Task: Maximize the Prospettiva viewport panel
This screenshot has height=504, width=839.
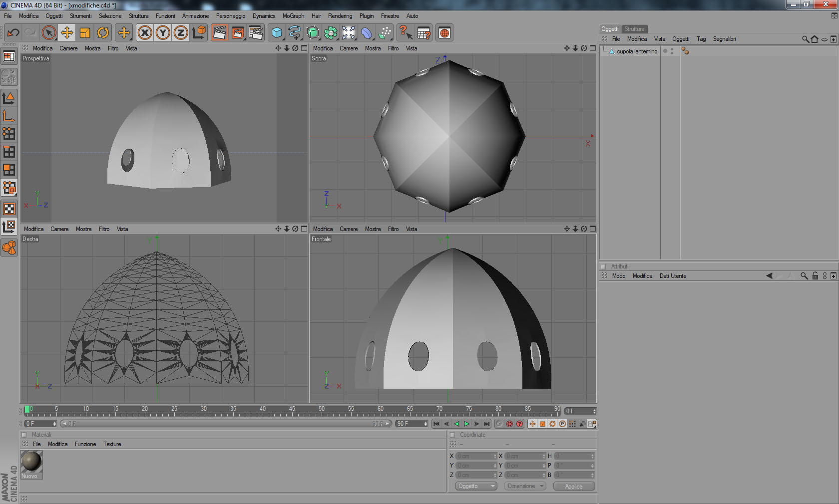Action: click(x=304, y=48)
